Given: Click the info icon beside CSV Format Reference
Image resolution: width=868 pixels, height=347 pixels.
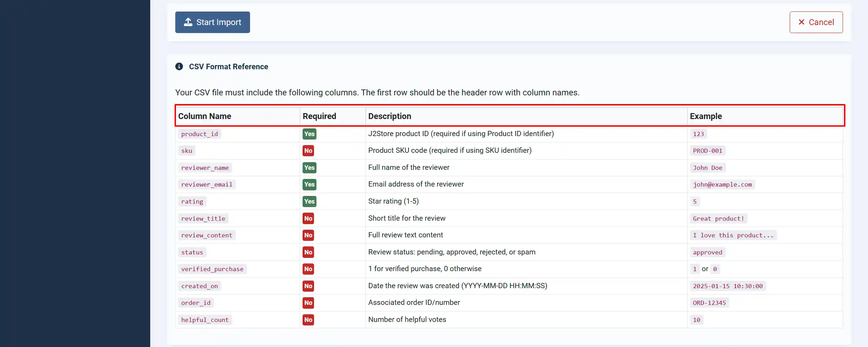Looking at the screenshot, I should coord(179,66).
